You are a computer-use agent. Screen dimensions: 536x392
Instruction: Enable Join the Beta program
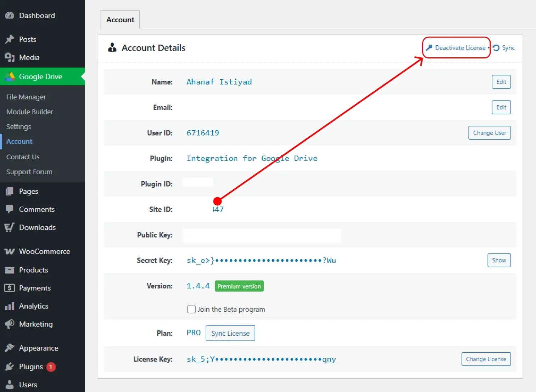tap(191, 309)
